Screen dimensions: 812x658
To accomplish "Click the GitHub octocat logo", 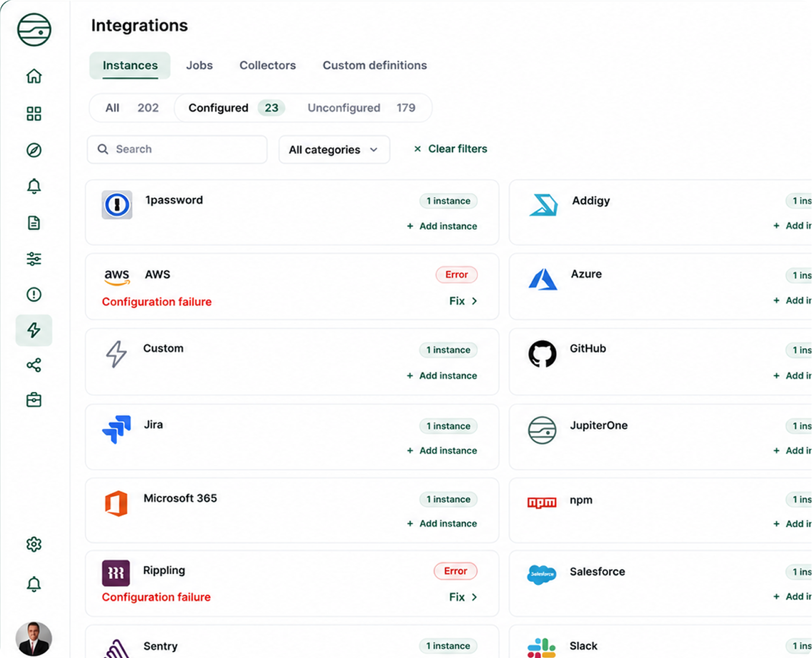I will pyautogui.click(x=543, y=354).
